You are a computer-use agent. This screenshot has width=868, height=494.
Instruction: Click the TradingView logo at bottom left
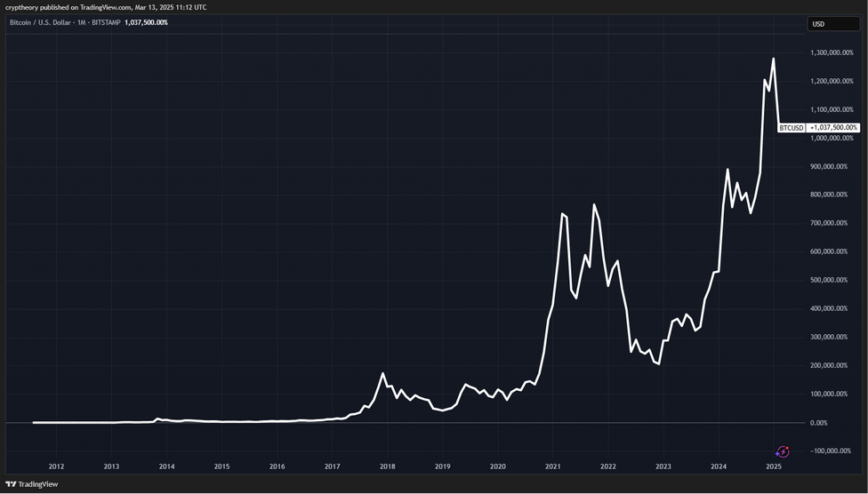click(31, 484)
